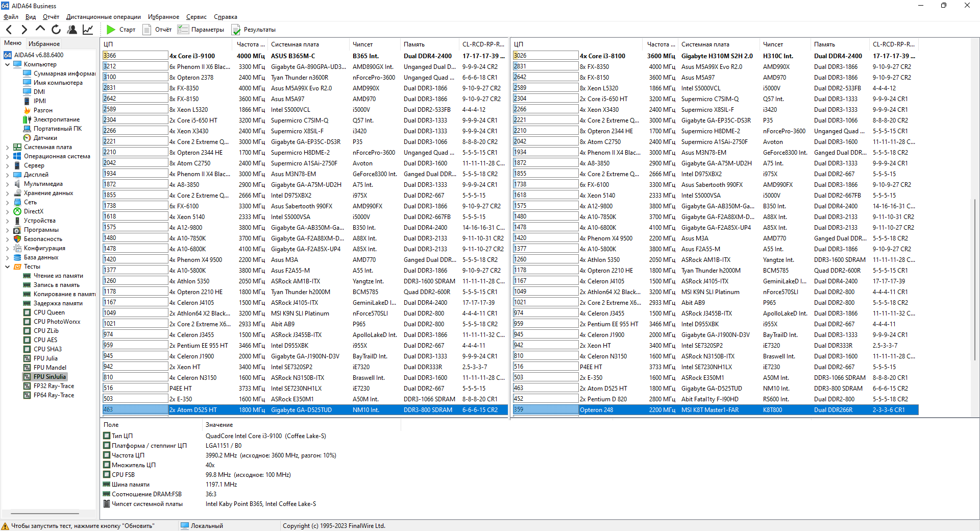Open the Справка menu

(x=226, y=17)
